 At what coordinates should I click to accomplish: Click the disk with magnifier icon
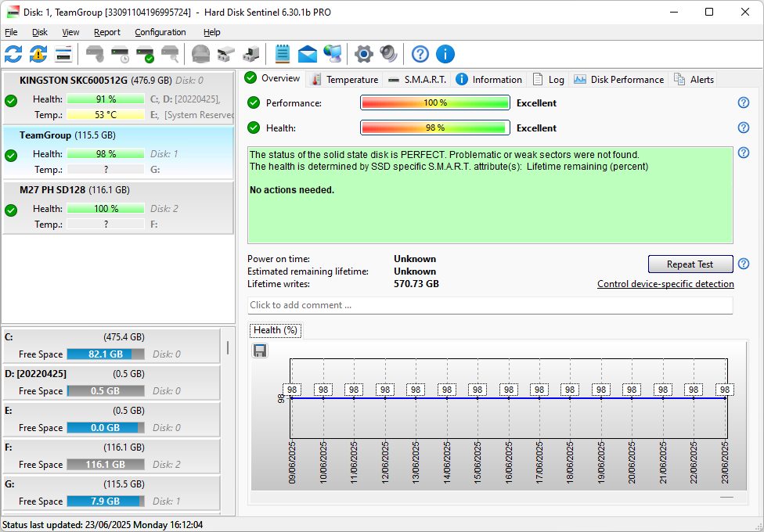pos(171,54)
